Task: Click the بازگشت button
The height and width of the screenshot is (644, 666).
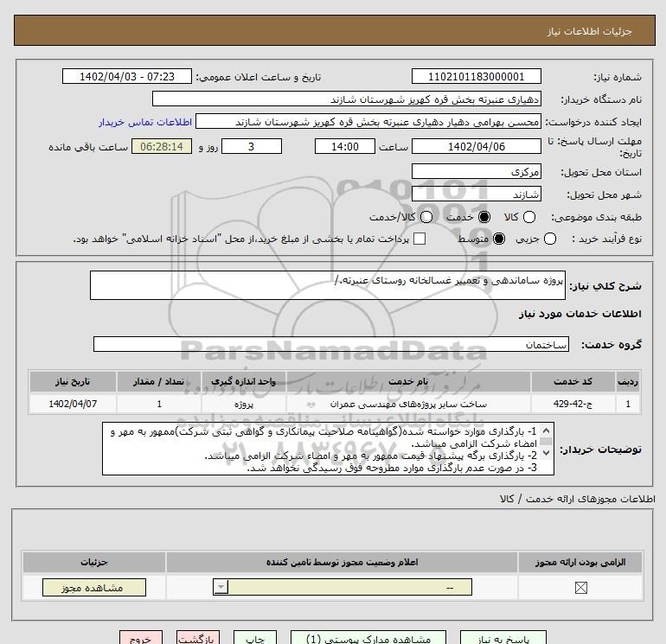Action: tap(198, 638)
